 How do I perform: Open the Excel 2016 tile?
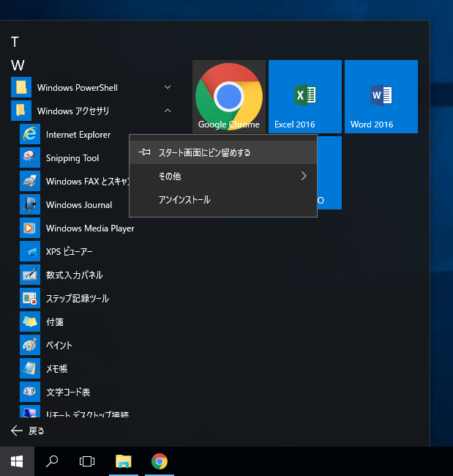point(305,97)
